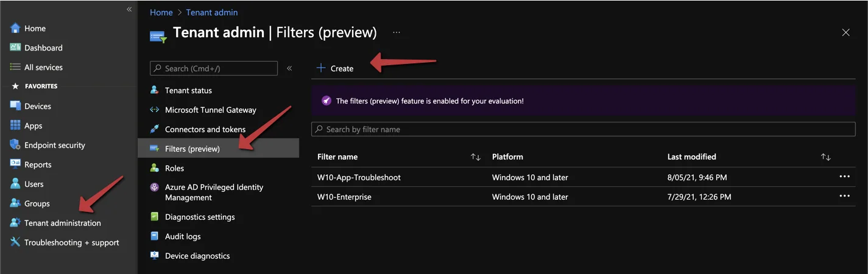Screen dimensions: 868x274
Task: Open Tenant admin breadcrumb link
Action: pos(212,12)
